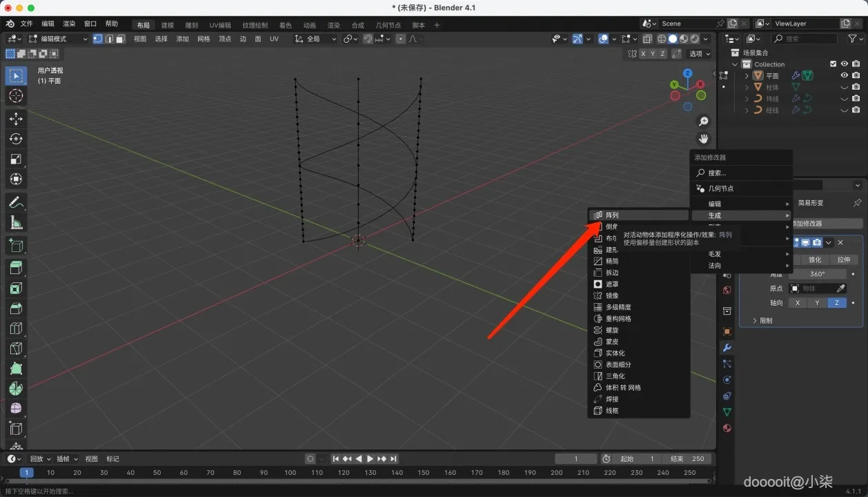Select the Rotate tool
This screenshot has width=868, height=497.
(16, 139)
